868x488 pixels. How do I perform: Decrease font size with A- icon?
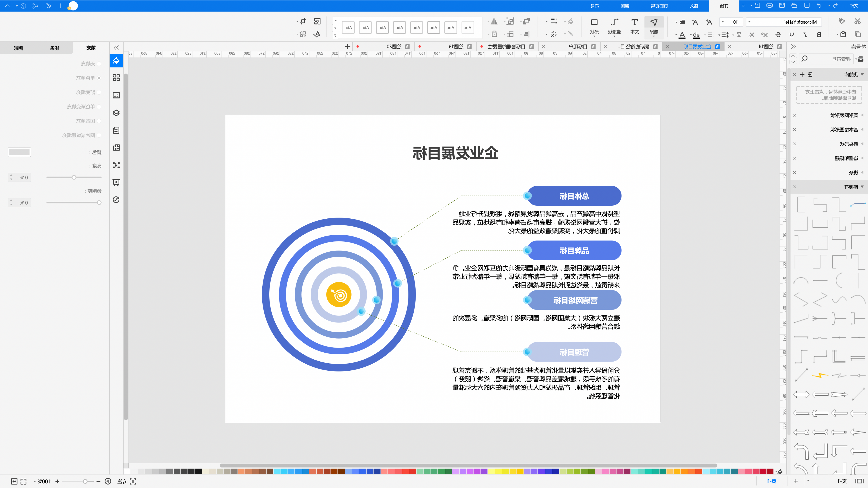695,22
